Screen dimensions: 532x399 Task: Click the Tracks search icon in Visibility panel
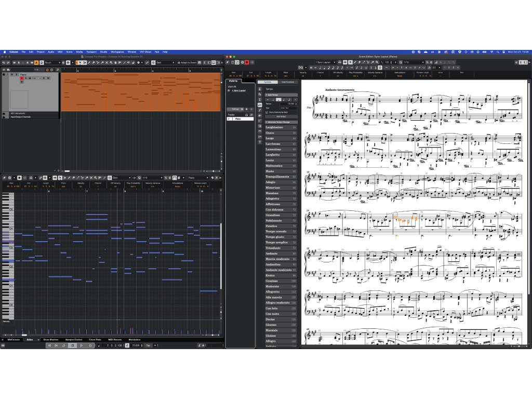point(251,115)
